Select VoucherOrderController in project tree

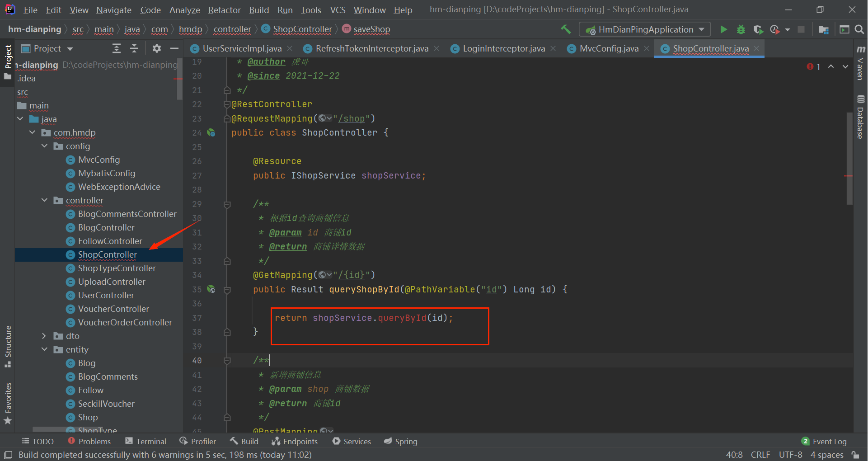click(125, 322)
